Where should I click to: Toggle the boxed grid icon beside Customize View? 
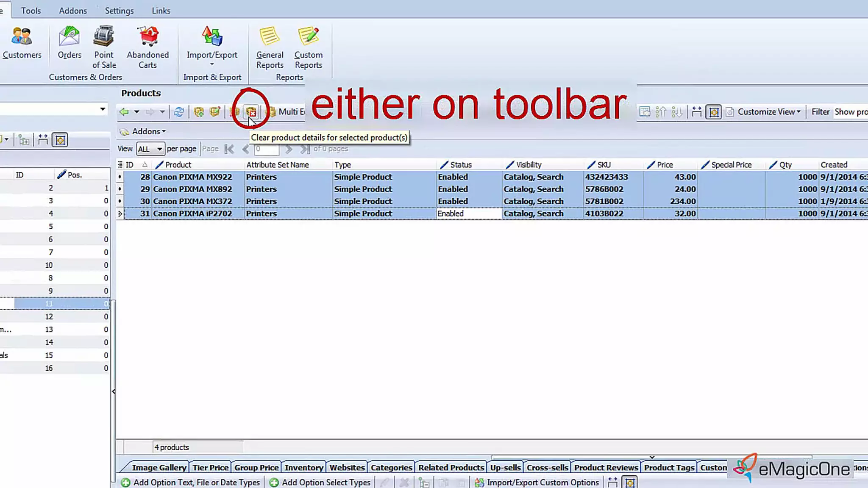713,112
